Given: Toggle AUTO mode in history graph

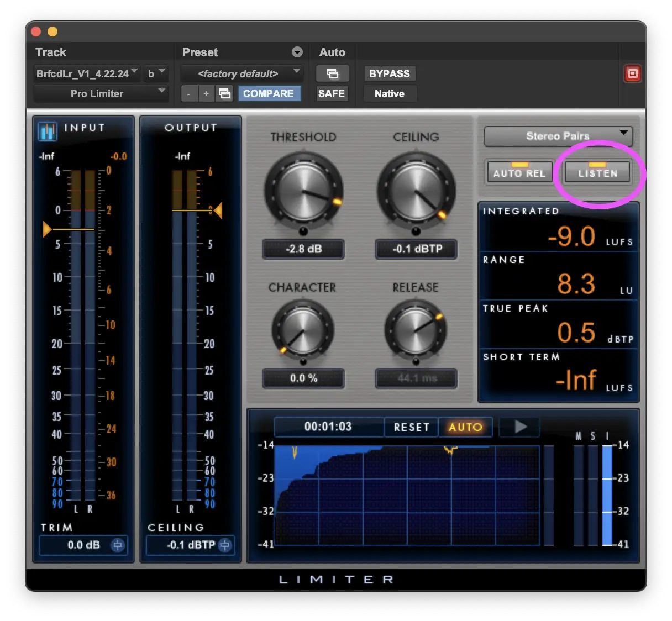Looking at the screenshot, I should (x=465, y=427).
